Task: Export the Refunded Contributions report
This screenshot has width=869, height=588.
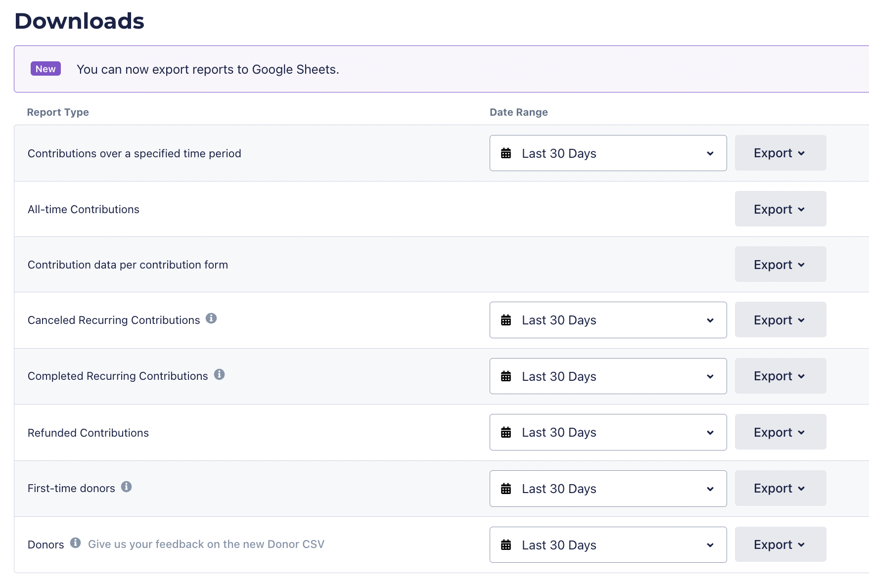Action: coord(780,432)
